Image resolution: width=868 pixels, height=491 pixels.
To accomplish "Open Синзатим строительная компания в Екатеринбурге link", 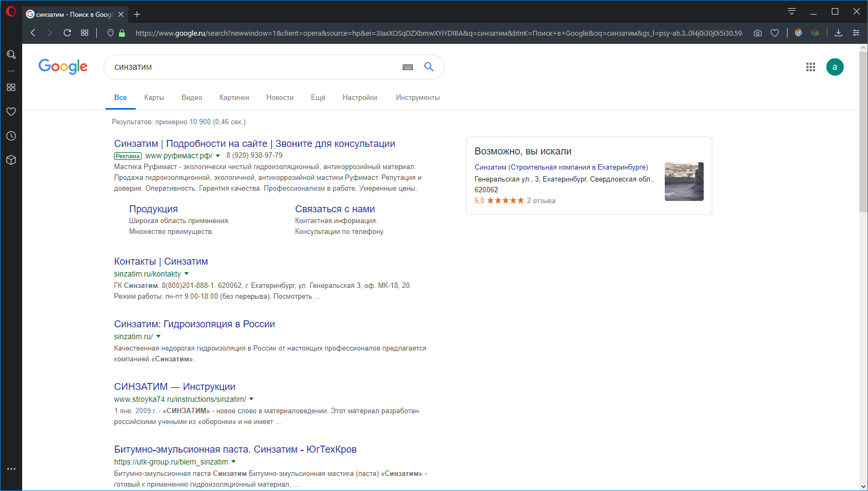I will point(561,167).
